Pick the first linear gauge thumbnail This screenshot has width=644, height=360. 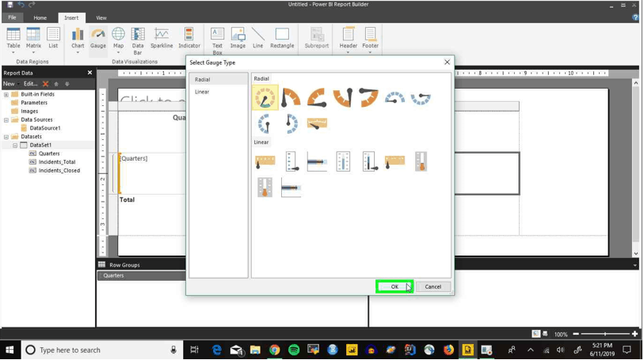(265, 161)
